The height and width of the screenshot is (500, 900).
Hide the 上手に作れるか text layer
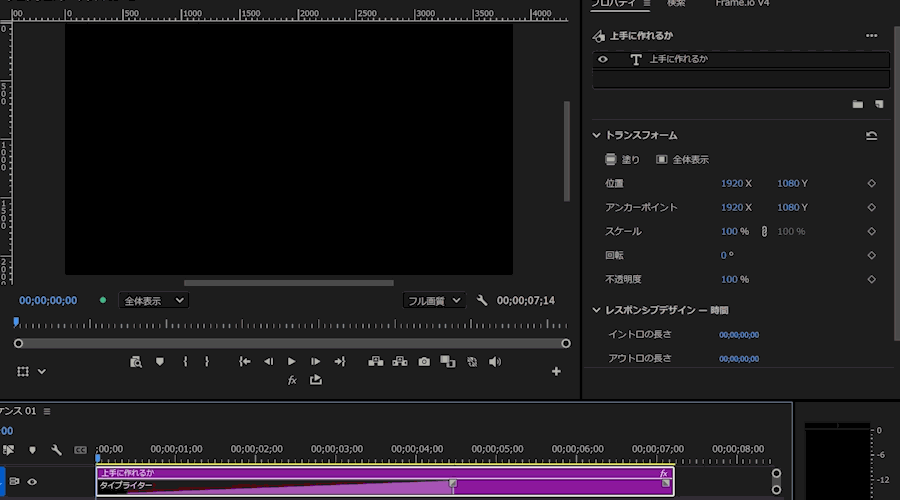click(x=603, y=59)
